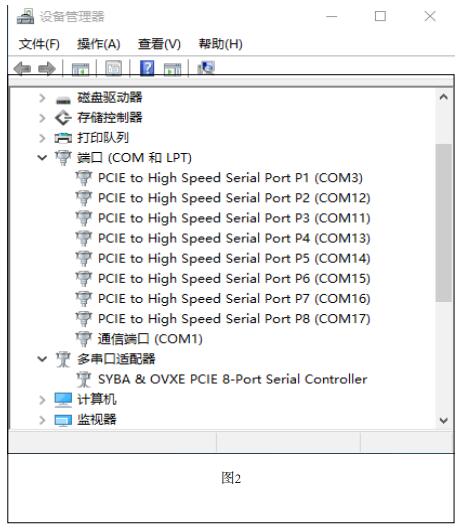Image resolution: width=461 pixels, height=529 pixels.
Task: Click the Forward arrow toolbar icon
Action: [x=47, y=68]
